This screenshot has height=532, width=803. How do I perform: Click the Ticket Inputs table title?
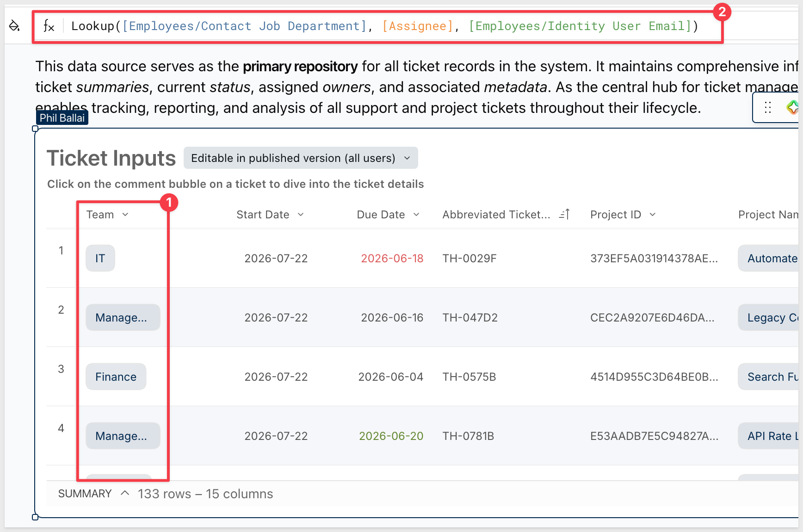tap(111, 158)
